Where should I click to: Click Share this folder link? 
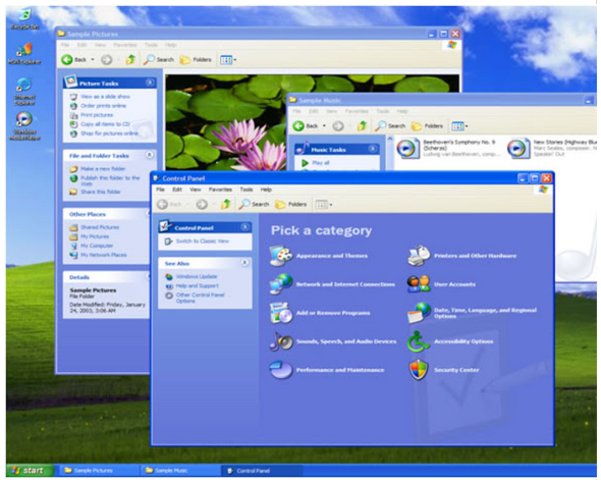click(100, 192)
